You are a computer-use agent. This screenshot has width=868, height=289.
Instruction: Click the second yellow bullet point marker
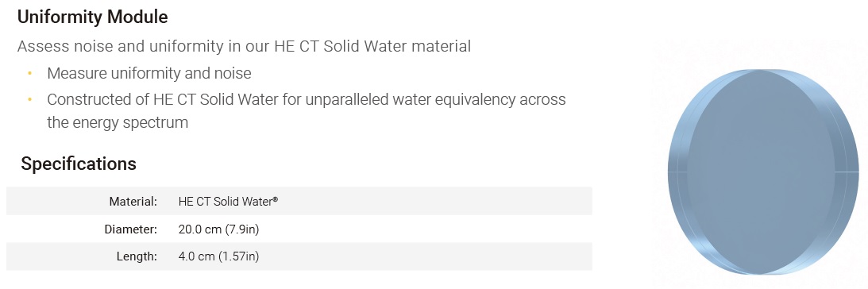coord(30,100)
